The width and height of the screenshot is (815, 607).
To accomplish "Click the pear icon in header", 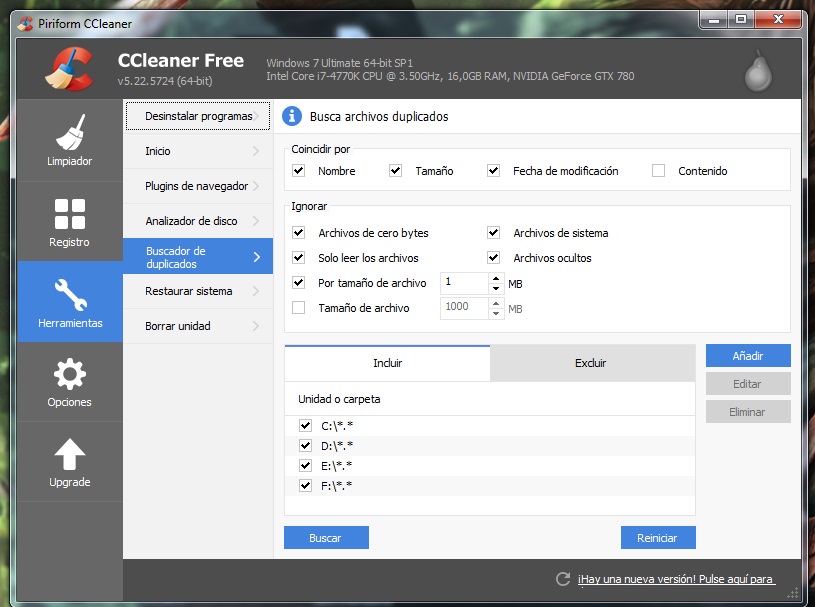I will pyautogui.click(x=758, y=71).
